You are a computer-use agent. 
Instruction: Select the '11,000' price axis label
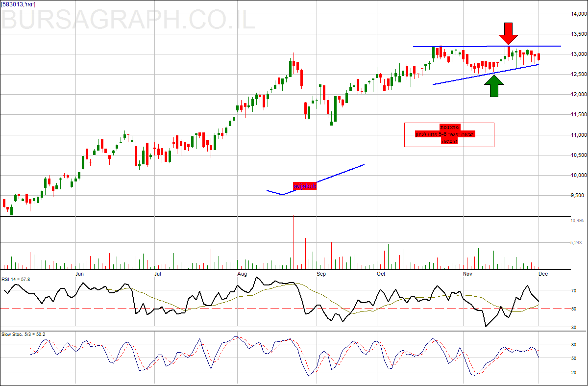[x=579, y=135]
